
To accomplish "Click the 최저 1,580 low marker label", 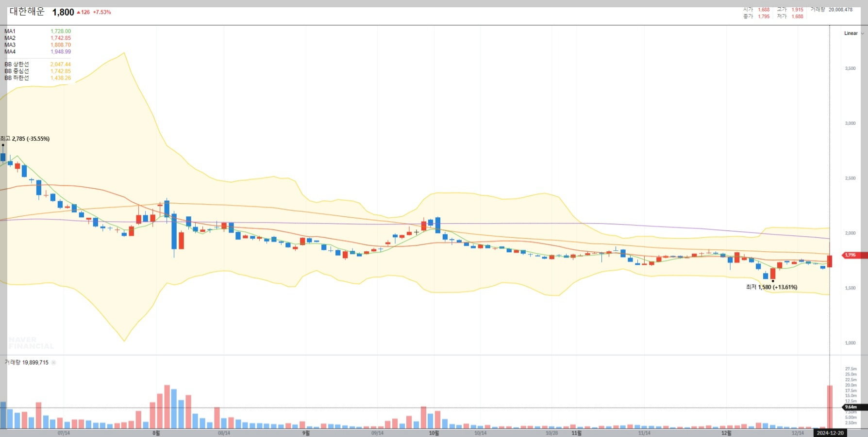I will [771, 287].
